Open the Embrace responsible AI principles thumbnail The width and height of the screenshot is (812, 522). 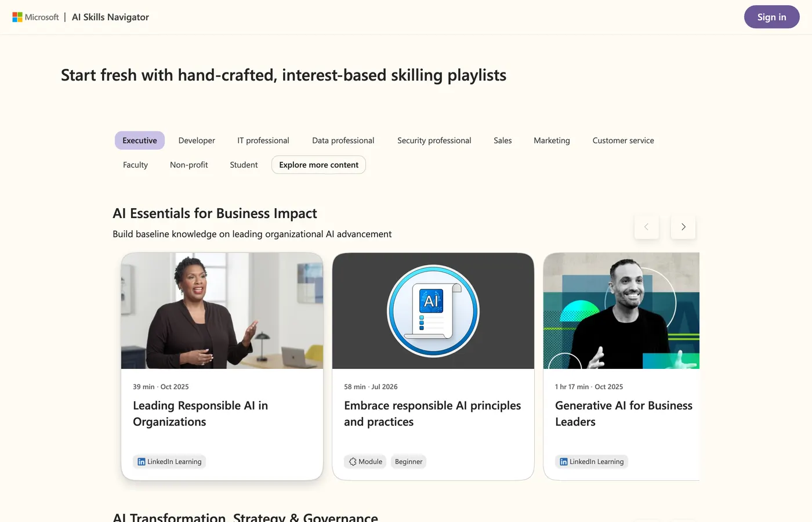pyautogui.click(x=433, y=311)
